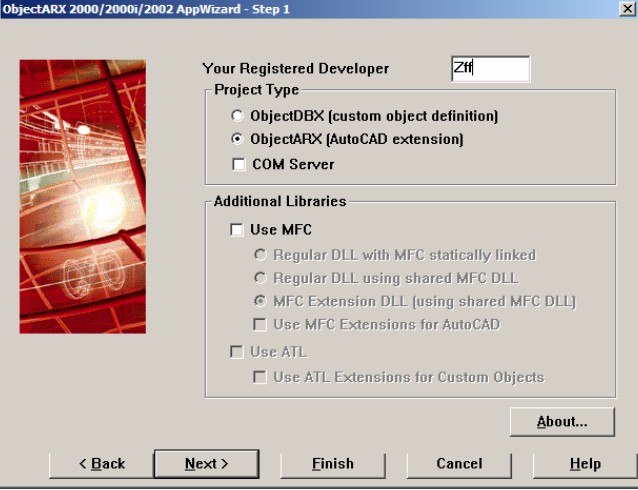The image size is (638, 490).
Task: Click the red wizard banner image
Action: 82,196
